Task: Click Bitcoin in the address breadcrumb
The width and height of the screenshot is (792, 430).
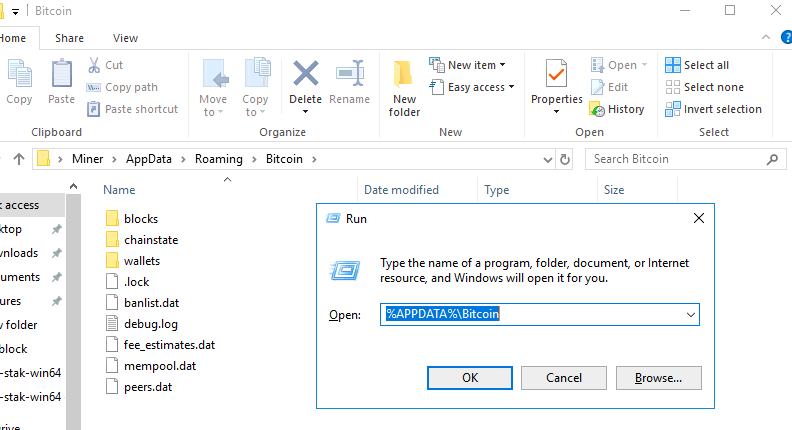Action: pos(284,159)
